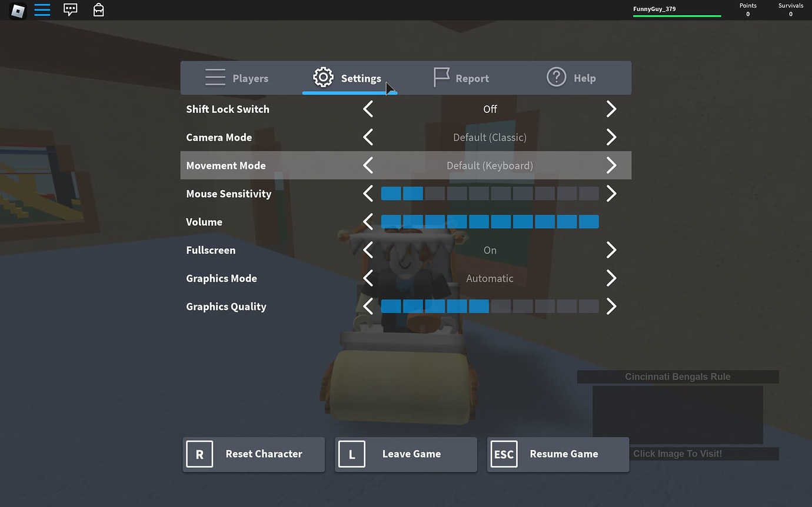Toggle the Fullscreen setting
This screenshot has width=812, height=507.
(611, 250)
